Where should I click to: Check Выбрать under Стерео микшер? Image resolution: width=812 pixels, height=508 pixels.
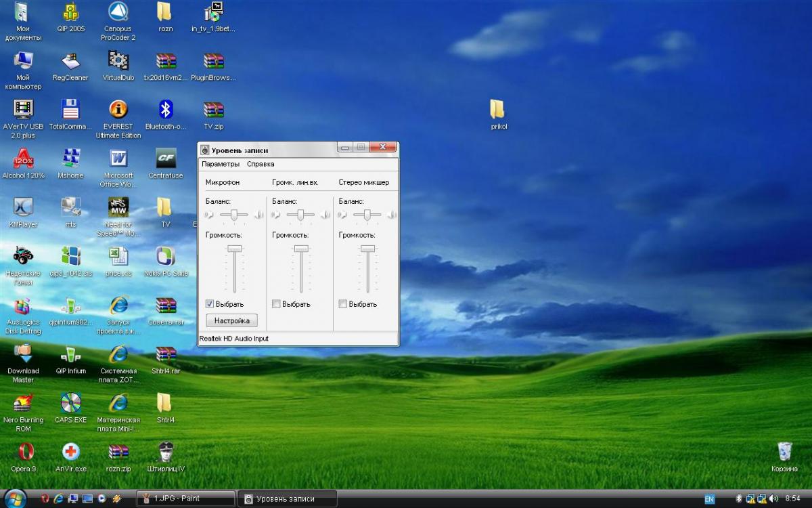tap(343, 304)
